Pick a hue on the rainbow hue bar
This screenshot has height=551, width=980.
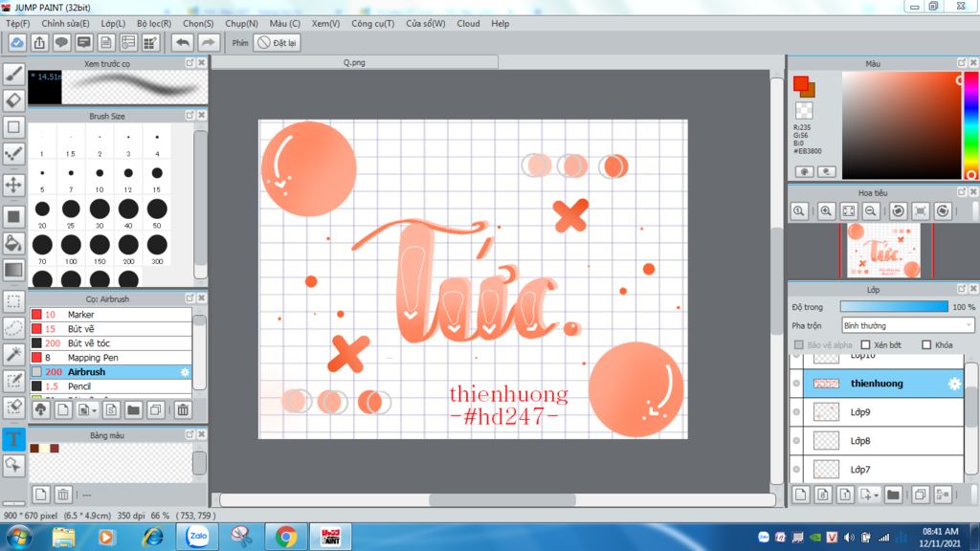tap(970, 125)
